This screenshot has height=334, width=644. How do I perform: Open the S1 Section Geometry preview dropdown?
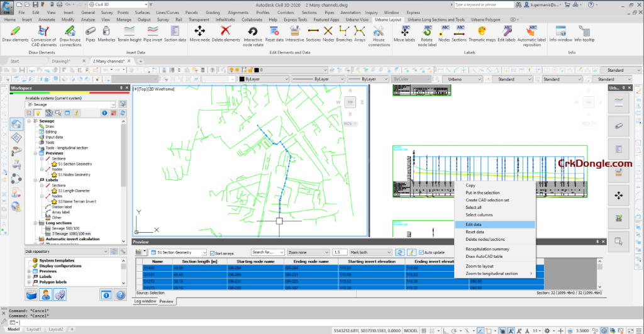(178, 252)
